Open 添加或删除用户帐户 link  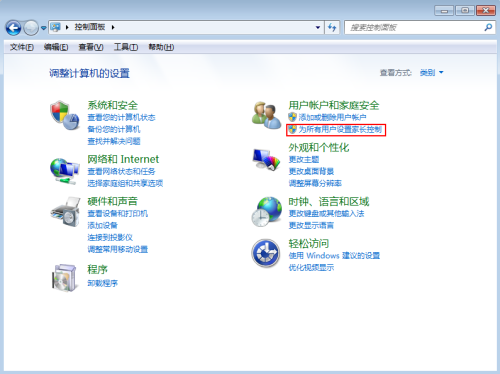point(332,117)
